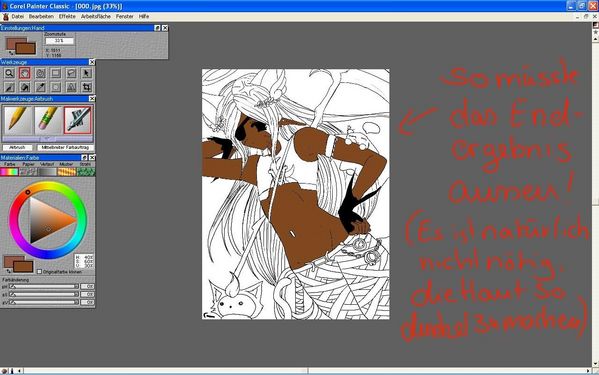
Task: Choose the yellow pencil brush
Action: pyautogui.click(x=17, y=120)
